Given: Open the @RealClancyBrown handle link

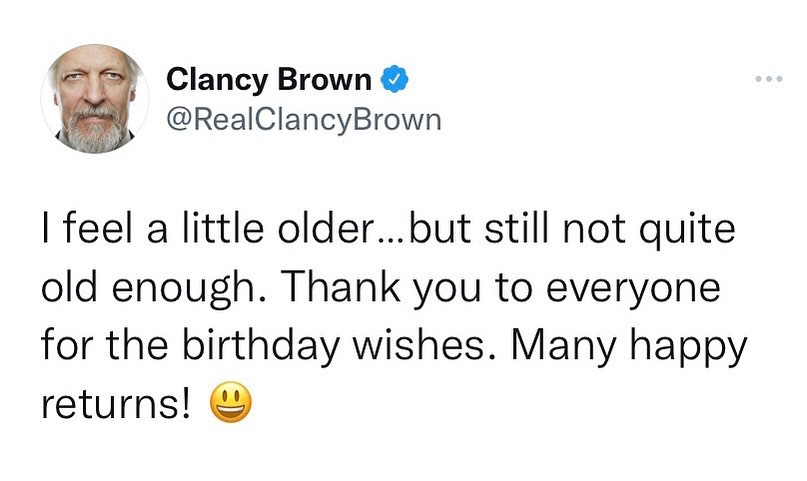Looking at the screenshot, I should pos(303,120).
